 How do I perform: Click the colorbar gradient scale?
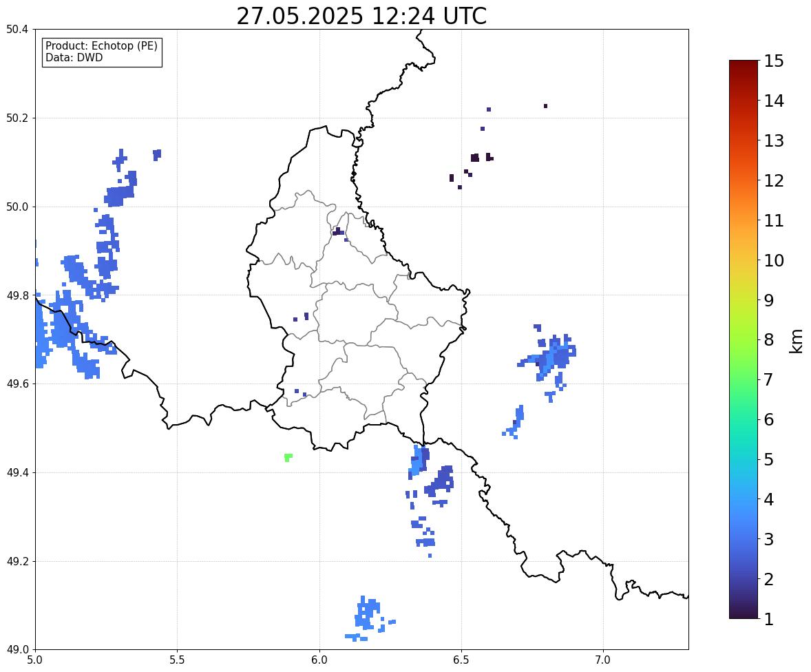[744, 339]
